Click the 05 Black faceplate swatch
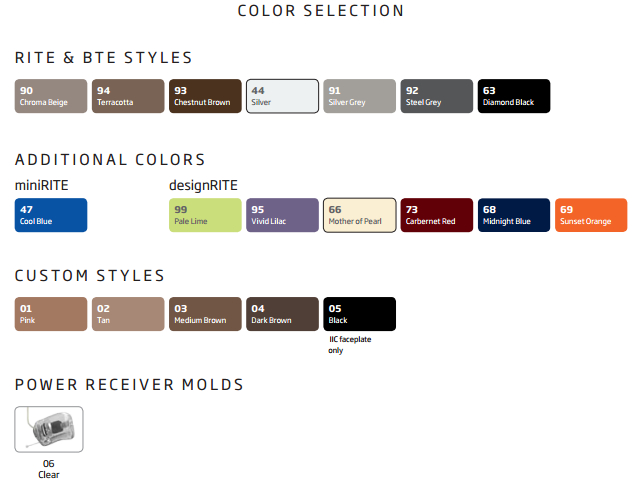Viewport: 632px width, 485px height. (x=360, y=314)
